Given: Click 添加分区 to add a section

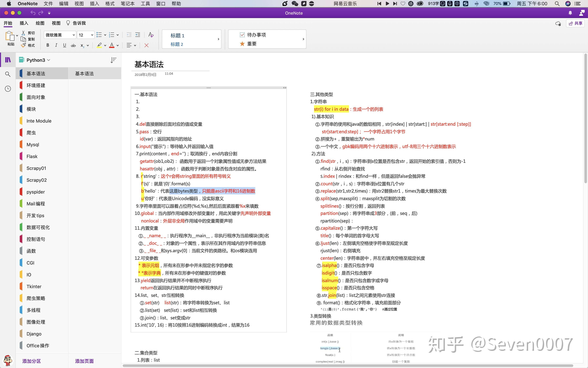Looking at the screenshot, I should coord(32,361).
